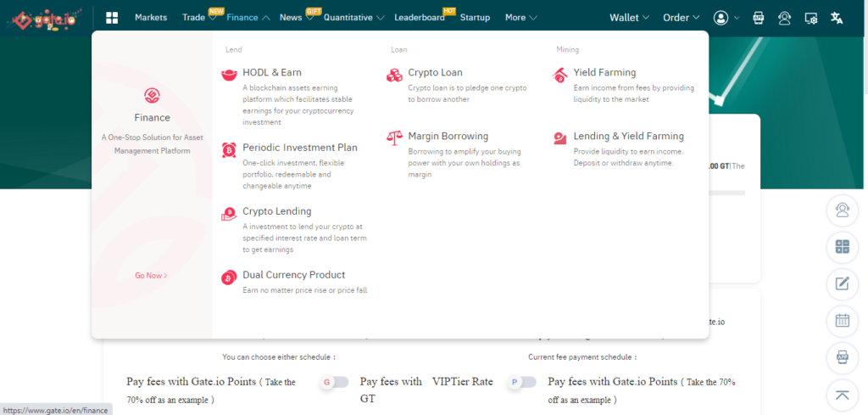Collapse the Finance dropdown menu
The height and width of the screenshot is (415, 868).
point(265,18)
